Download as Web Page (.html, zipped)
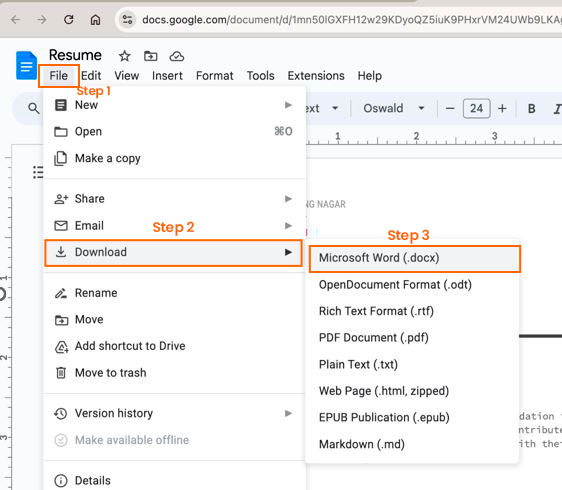 pos(412,391)
